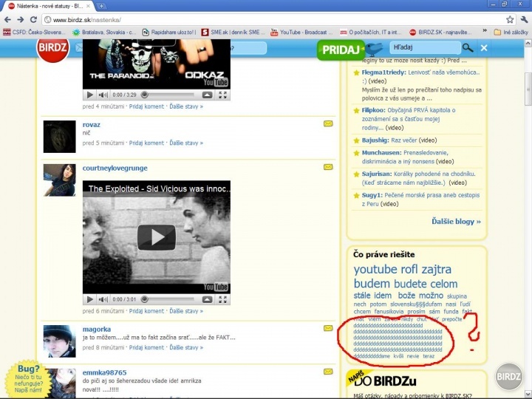Click the star next to Sugy1 blog entry
Screen dimensions: 532x399
click(x=356, y=195)
